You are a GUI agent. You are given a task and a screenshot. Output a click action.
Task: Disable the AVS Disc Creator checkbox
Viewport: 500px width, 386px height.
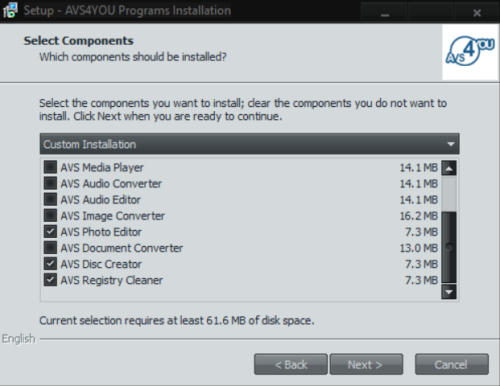(50, 264)
